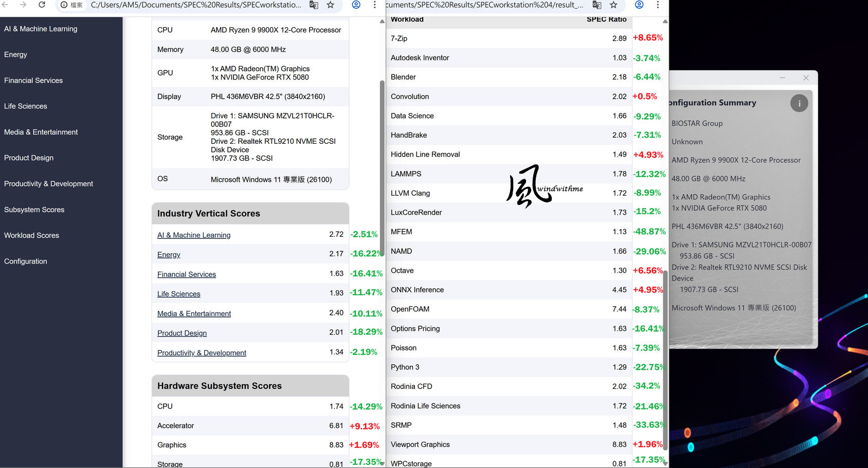Click the file info icon labeled 檔案

tap(71, 5)
